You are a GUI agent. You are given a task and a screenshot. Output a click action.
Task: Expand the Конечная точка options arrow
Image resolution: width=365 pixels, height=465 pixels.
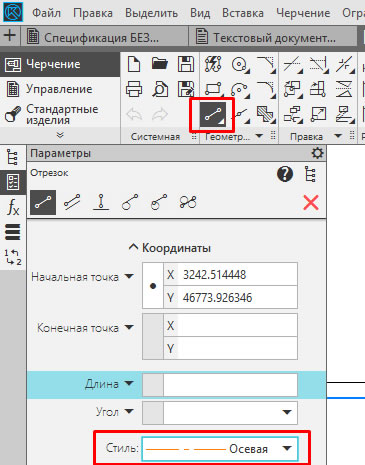pos(129,328)
